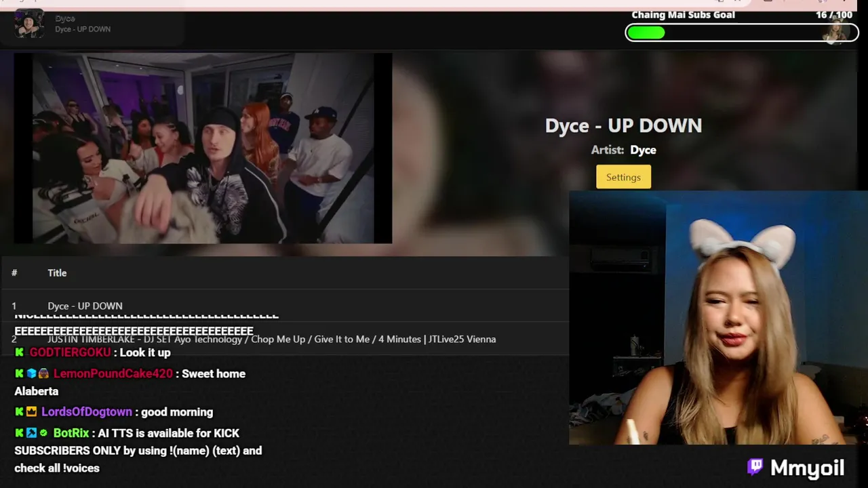Open GODTIERGOKU's chat username
868x488 pixels.
click(70, 352)
